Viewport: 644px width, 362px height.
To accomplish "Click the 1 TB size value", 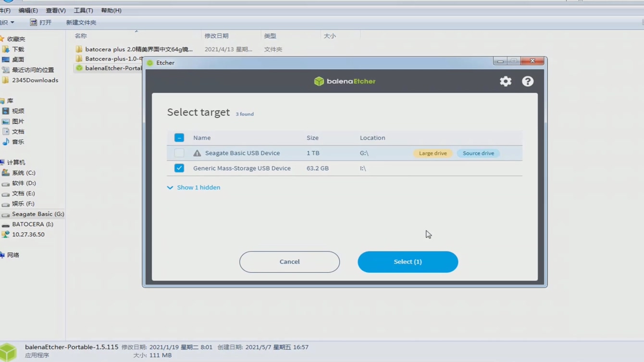I will pyautogui.click(x=313, y=153).
